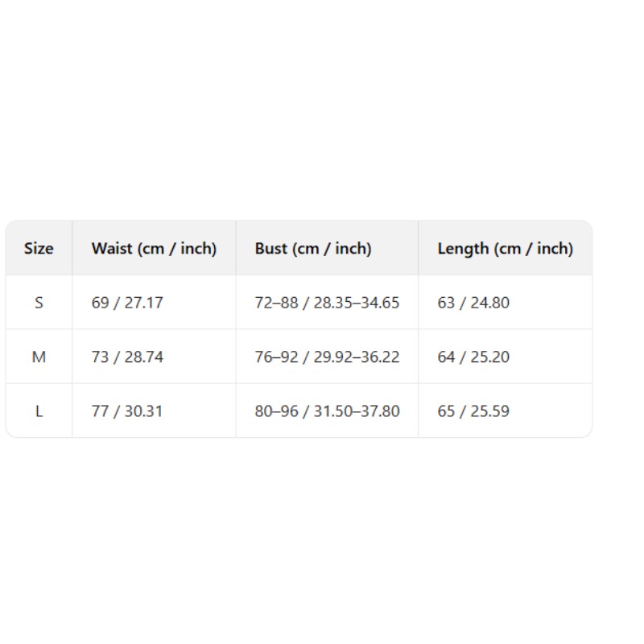
Task: Click bust range 80–96 / 31.50–37.80
Action: pyautogui.click(x=327, y=411)
